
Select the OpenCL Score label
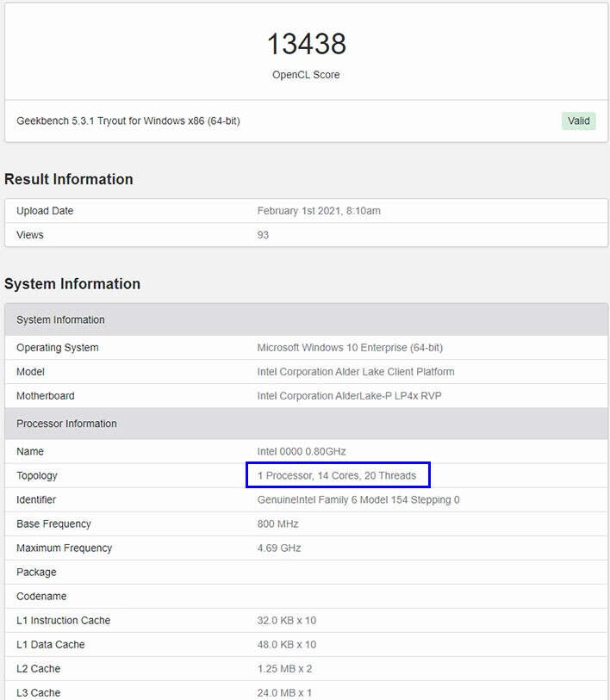(306, 75)
